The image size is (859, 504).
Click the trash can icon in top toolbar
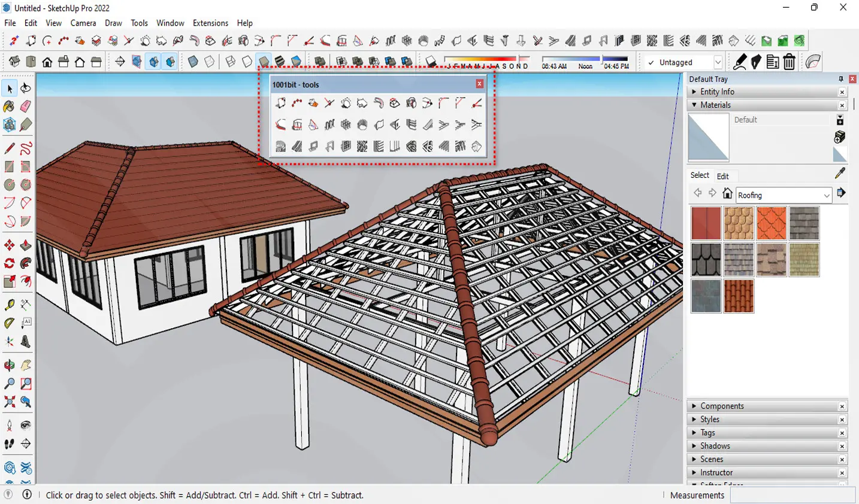[789, 62]
